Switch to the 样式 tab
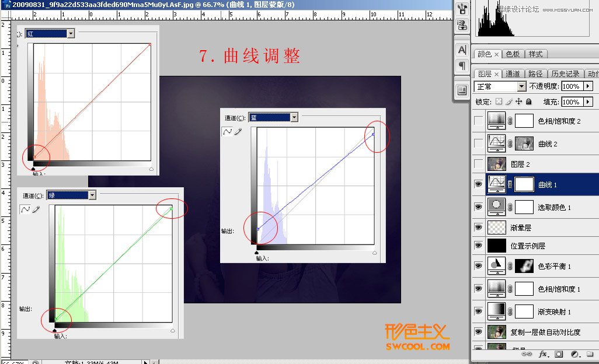The image size is (599, 364). (x=535, y=54)
